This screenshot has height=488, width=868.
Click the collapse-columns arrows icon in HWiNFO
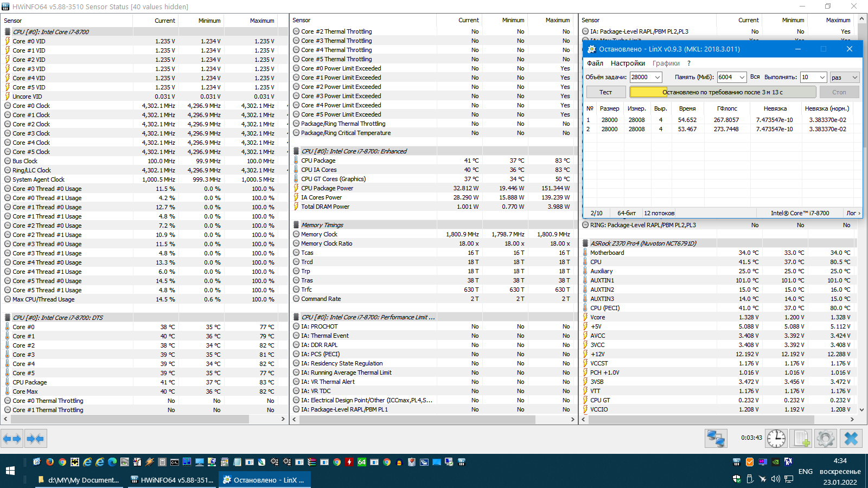[35, 438]
